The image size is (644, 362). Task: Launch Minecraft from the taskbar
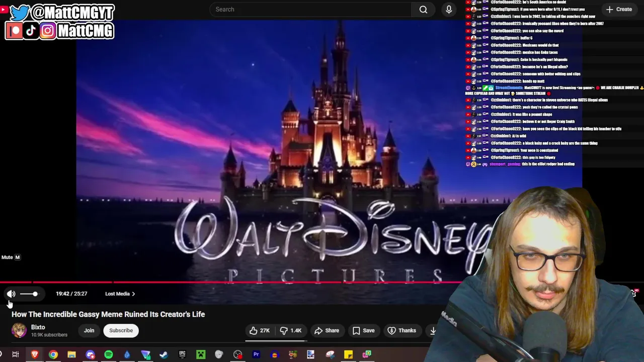(201, 354)
